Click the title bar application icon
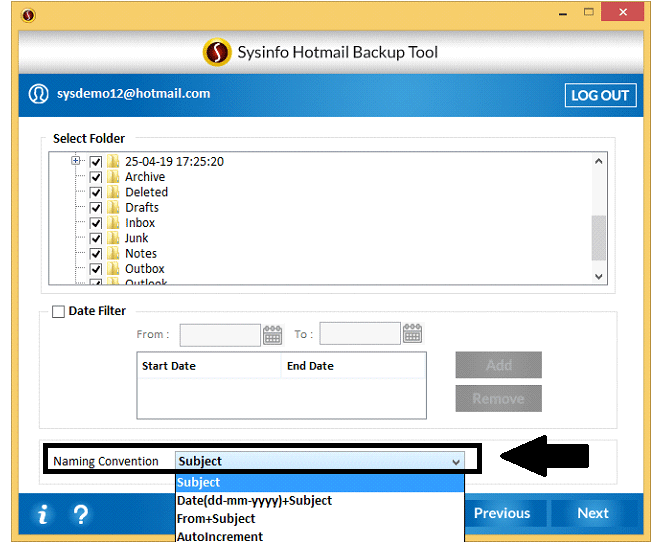Viewport: 663px width, 545px height. [28, 16]
